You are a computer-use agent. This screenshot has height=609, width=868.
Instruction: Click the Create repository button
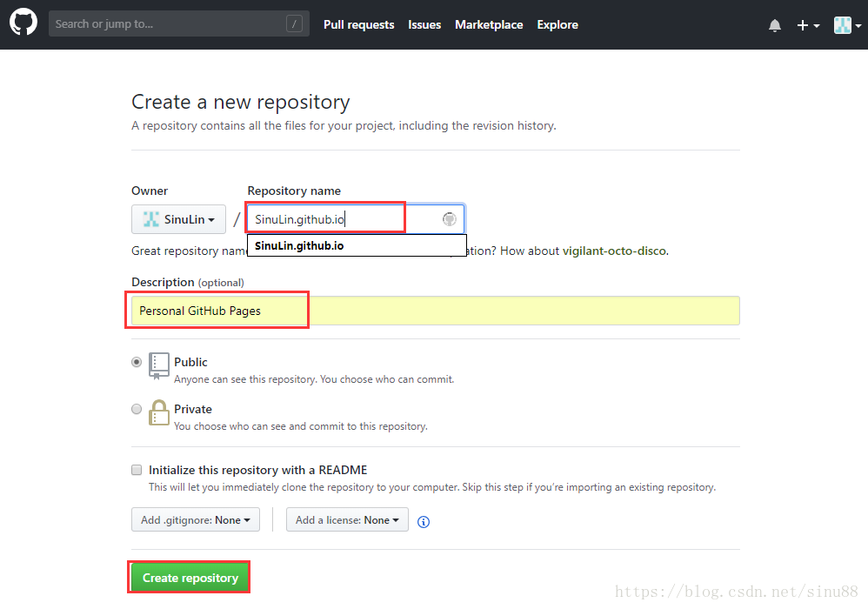[x=190, y=578]
